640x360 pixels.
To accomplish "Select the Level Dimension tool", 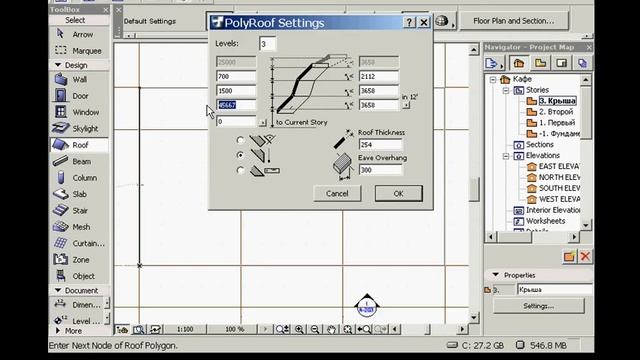I will pyautogui.click(x=77, y=320).
